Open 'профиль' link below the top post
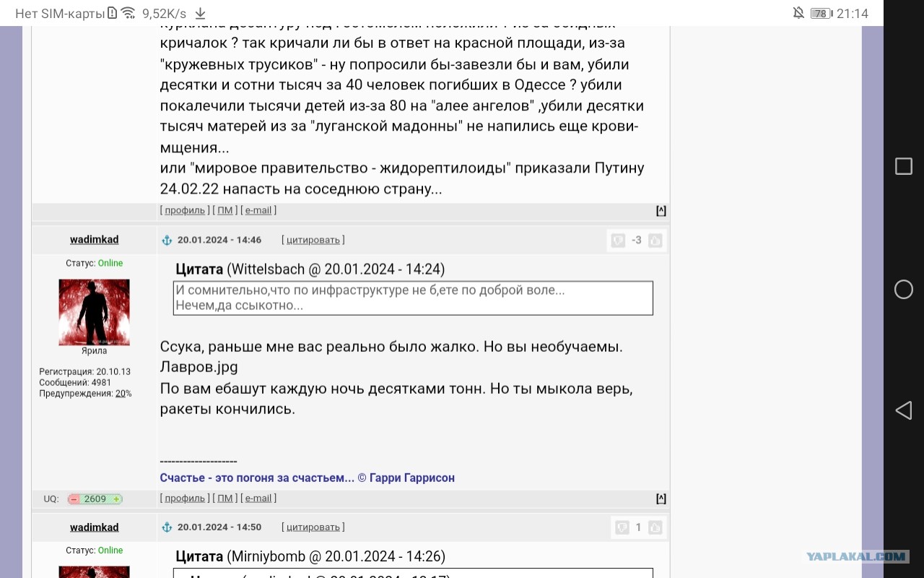Viewport: 924px width, 578px height. coord(185,211)
